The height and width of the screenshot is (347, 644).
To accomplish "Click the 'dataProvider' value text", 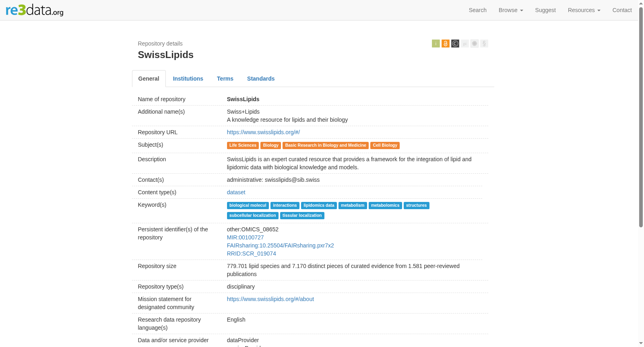I will pyautogui.click(x=243, y=340).
